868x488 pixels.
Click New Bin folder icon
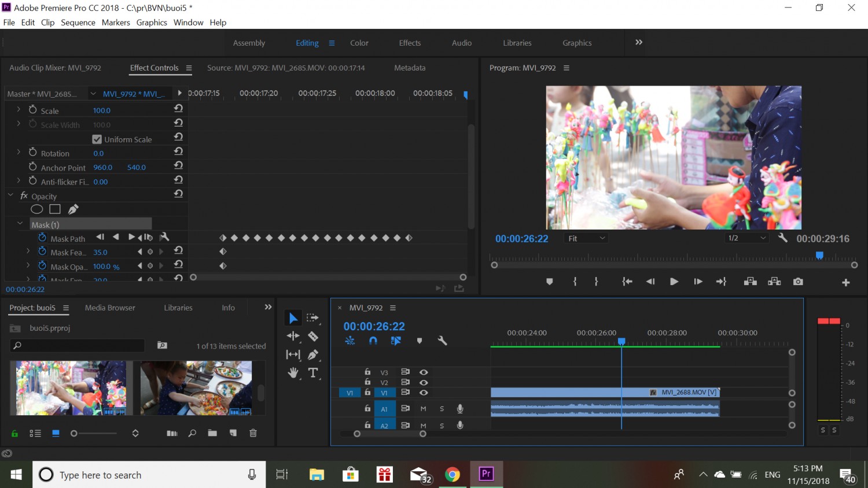click(212, 433)
